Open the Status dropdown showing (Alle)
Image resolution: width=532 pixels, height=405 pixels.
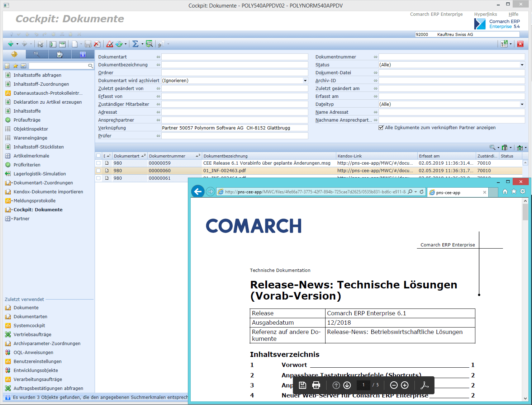pyautogui.click(x=522, y=65)
